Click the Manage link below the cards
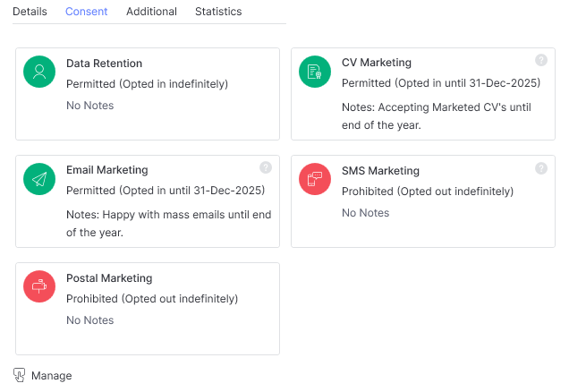 [52, 376]
